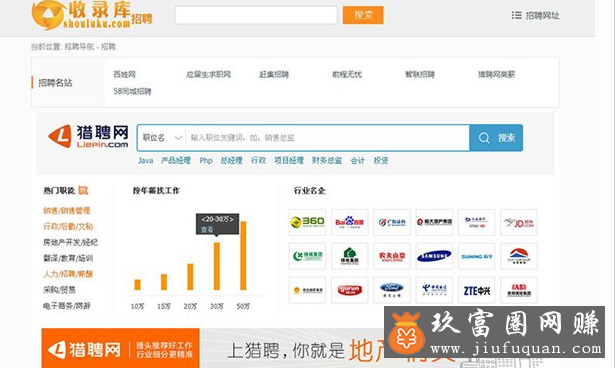Select the 10万 salary bar in chart

click(x=137, y=285)
